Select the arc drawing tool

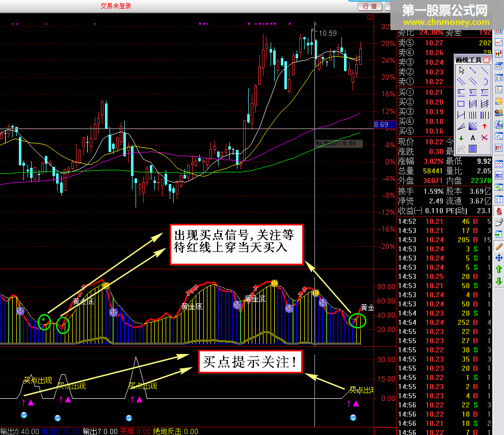coord(485,82)
